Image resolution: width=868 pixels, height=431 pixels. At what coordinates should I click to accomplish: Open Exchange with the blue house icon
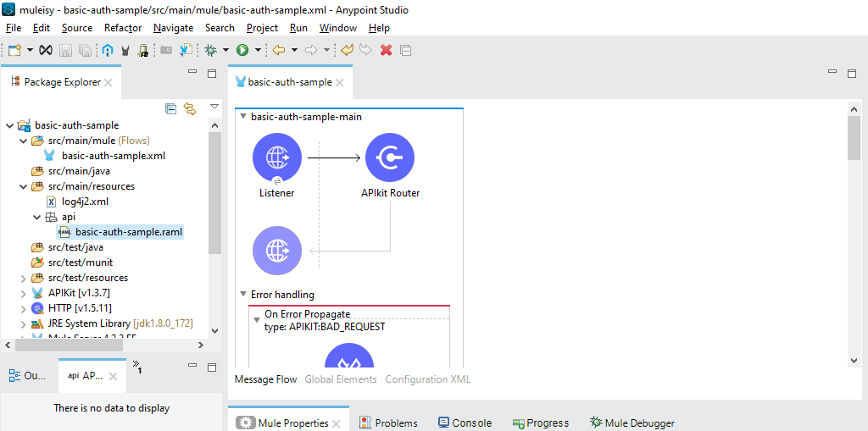[x=108, y=50]
